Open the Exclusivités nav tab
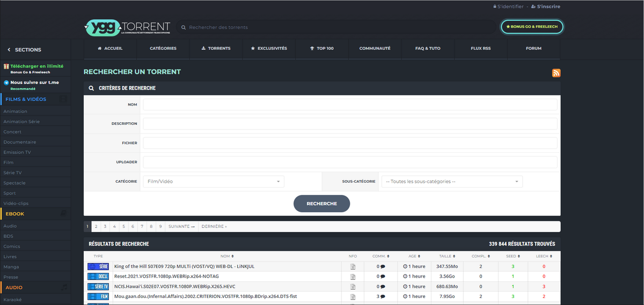 269,48
